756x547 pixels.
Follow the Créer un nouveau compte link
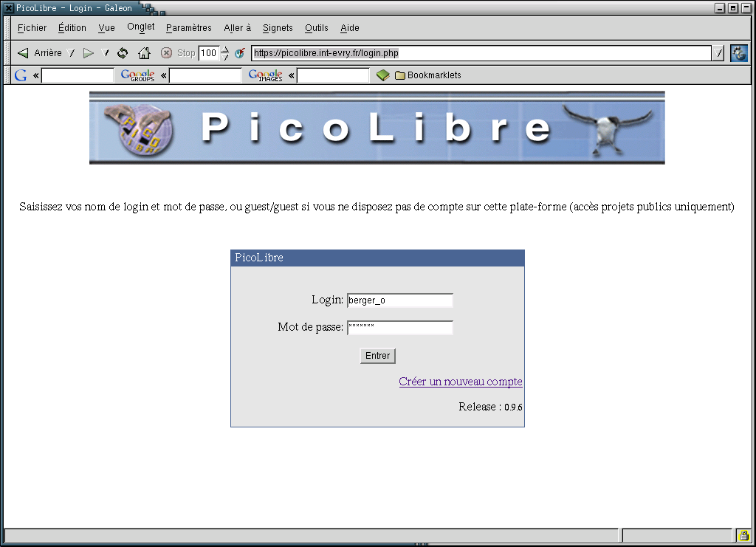[461, 382]
